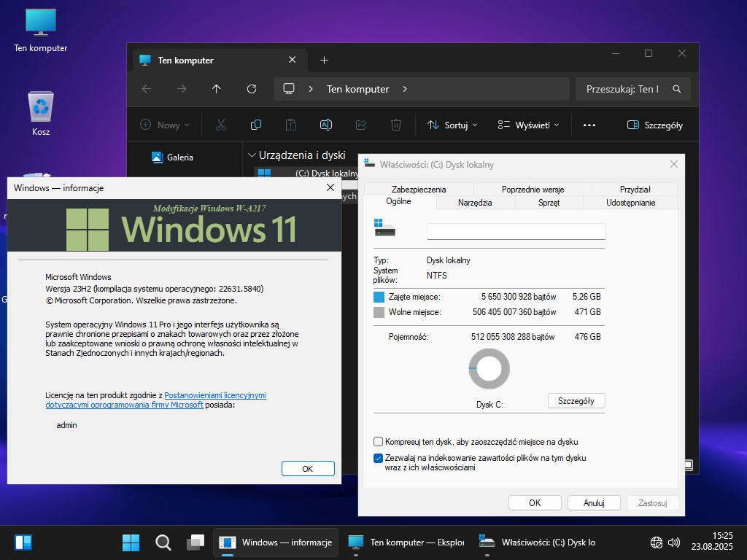This screenshot has width=747, height=560.
Task: Click the Cut scissors icon in Explorer toolbar
Action: pyautogui.click(x=221, y=125)
